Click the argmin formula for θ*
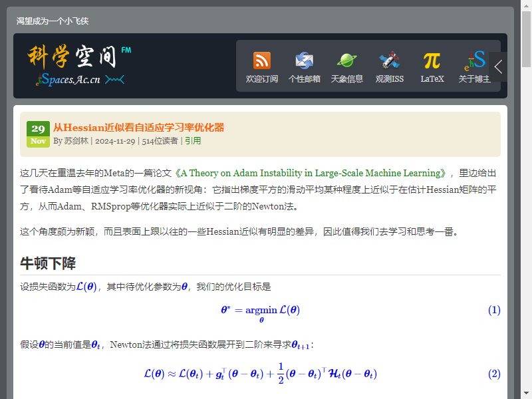This screenshot has width=532, height=399. tap(260, 313)
